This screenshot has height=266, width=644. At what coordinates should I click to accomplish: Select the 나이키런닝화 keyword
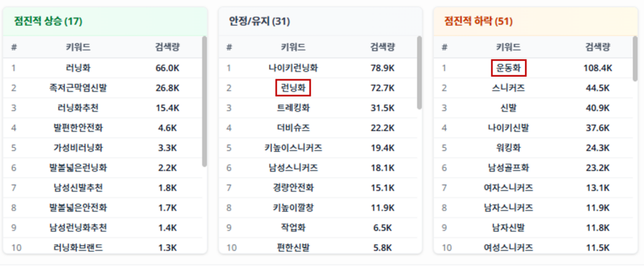[x=293, y=68]
